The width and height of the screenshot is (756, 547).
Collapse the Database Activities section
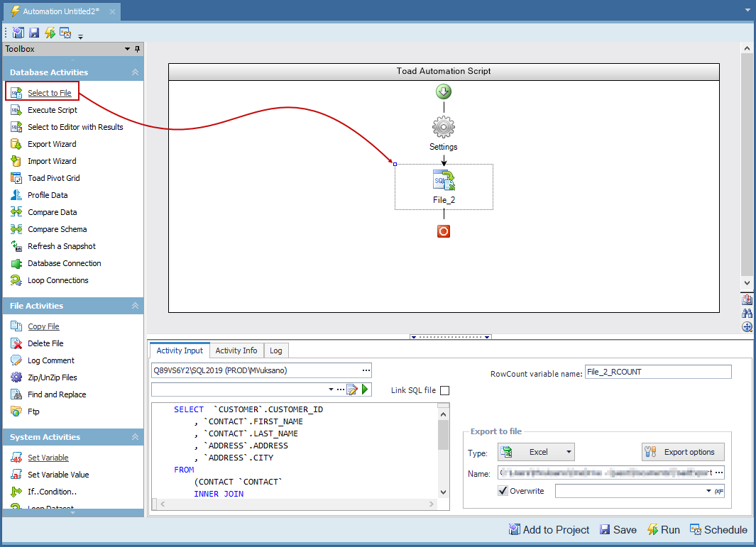(135, 72)
